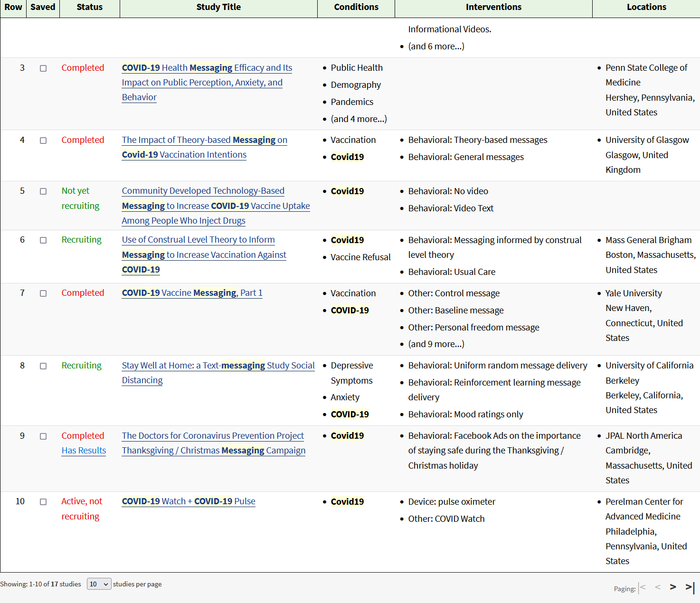Tick the Saved checkbox for row 7
The image size is (700, 603).
pos(43,293)
